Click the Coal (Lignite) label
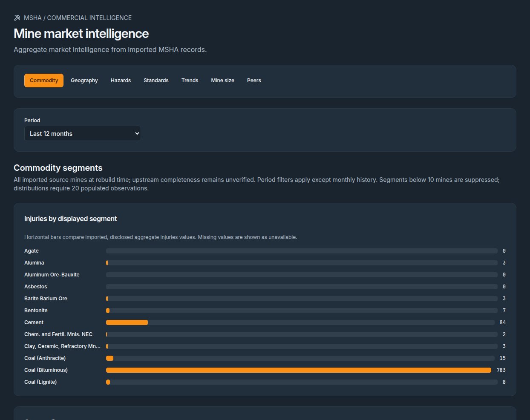Image resolution: width=530 pixels, height=420 pixels. tap(40, 382)
